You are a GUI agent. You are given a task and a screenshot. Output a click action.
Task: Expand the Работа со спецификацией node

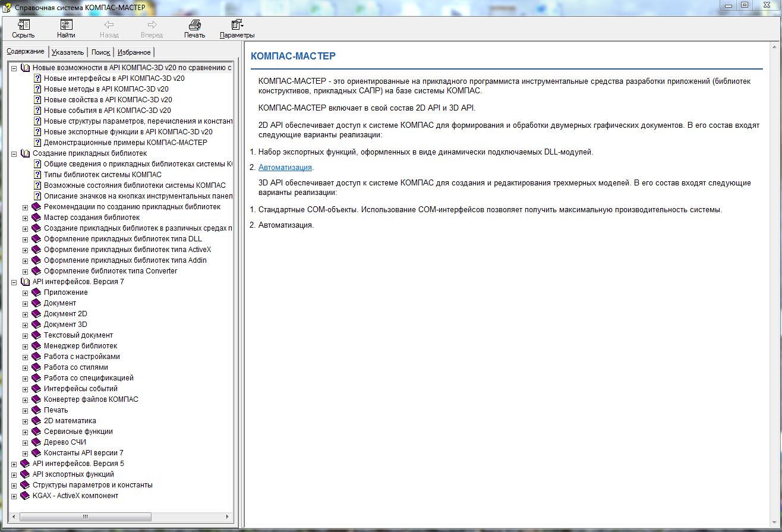26,379
